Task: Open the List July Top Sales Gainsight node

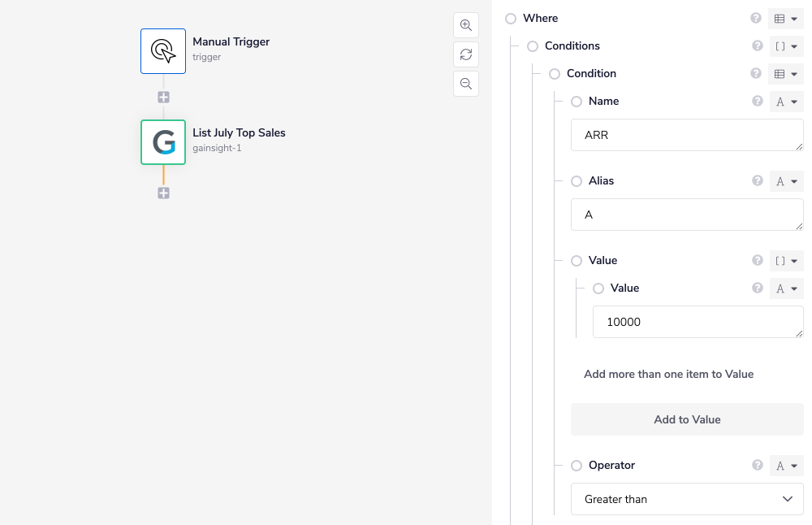Action: 163,142
